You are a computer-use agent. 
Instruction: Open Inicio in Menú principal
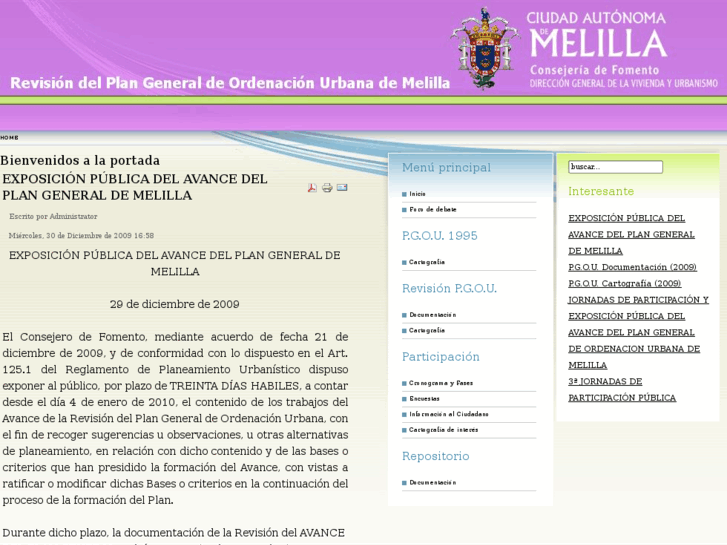[x=417, y=194]
